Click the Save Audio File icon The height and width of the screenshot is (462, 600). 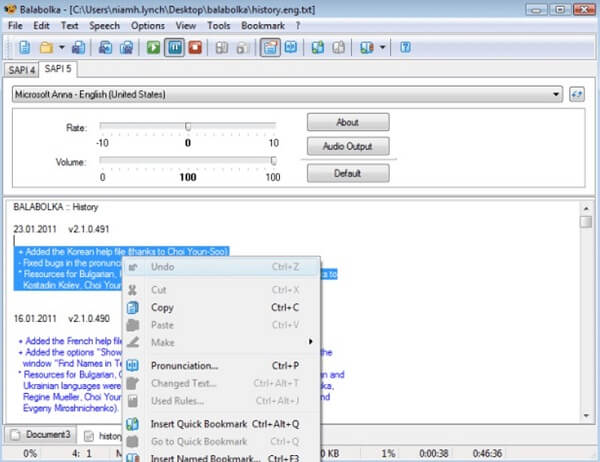tap(105, 47)
